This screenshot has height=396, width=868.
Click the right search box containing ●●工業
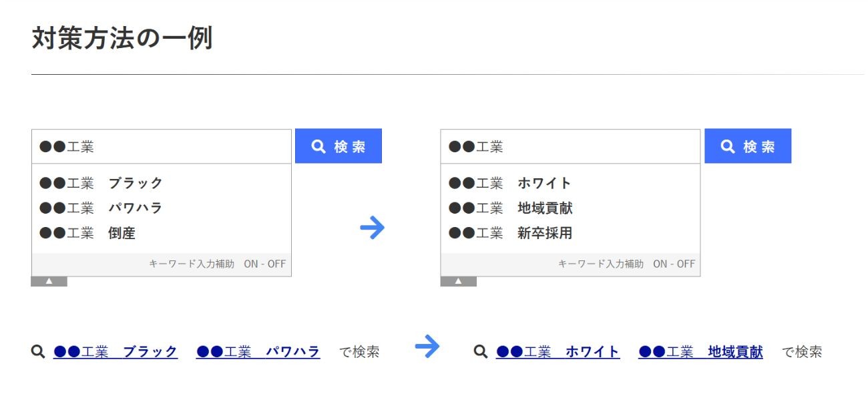(570, 147)
